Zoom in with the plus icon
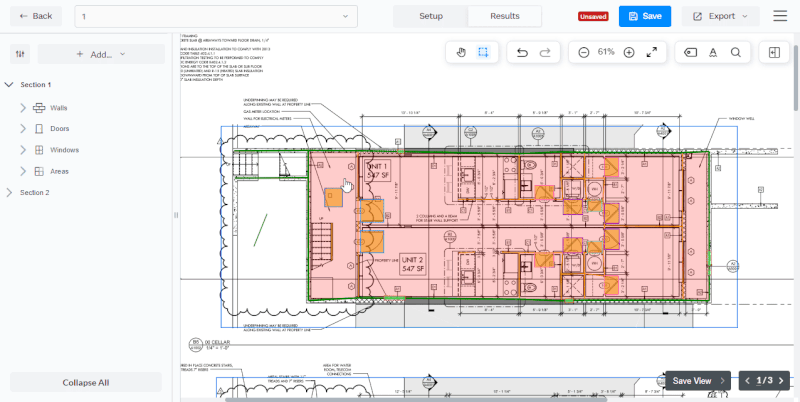The height and width of the screenshot is (402, 800). point(629,52)
